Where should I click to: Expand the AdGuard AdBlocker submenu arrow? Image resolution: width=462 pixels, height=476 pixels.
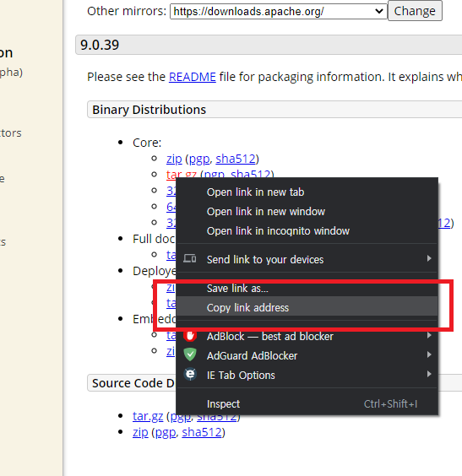(429, 354)
